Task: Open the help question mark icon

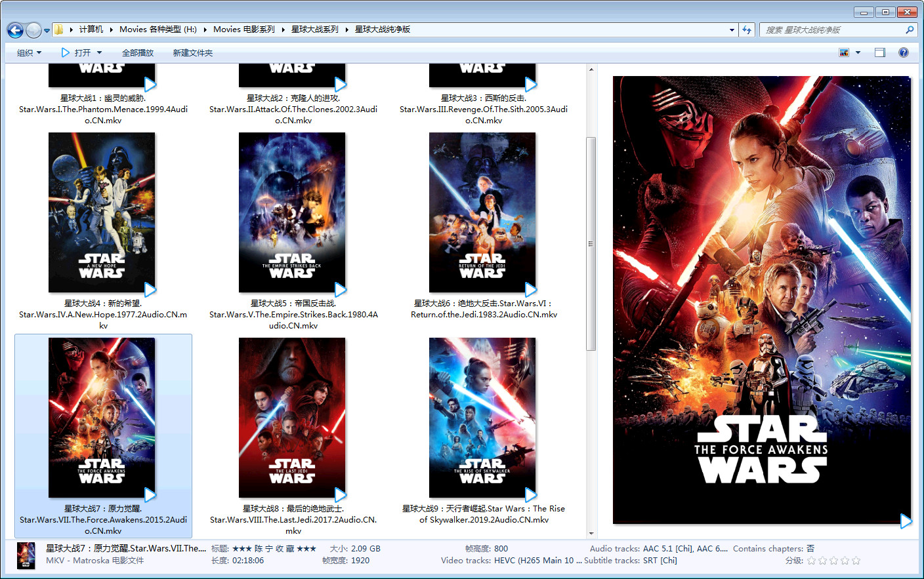Action: pos(904,52)
